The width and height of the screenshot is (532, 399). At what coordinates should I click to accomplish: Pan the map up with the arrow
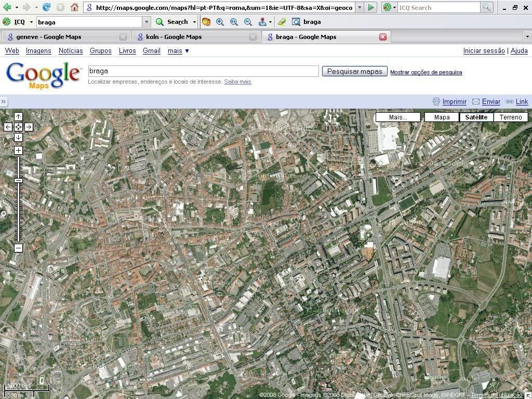(x=18, y=117)
